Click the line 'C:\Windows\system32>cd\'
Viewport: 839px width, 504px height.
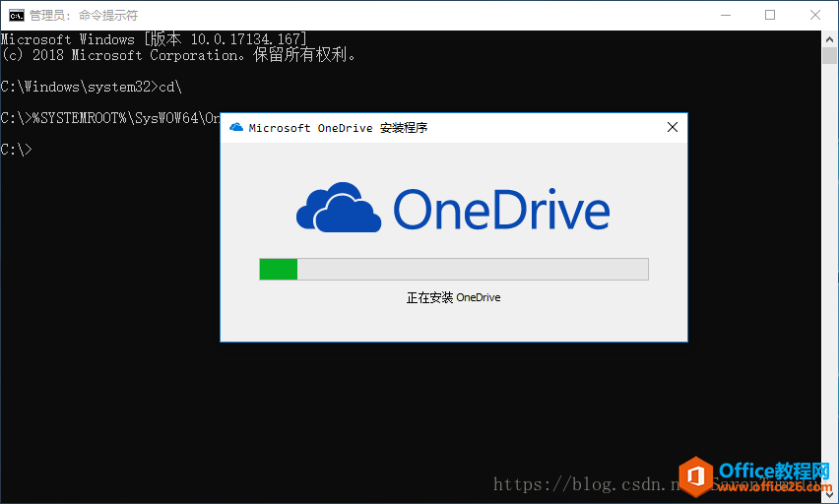pyautogui.click(x=91, y=87)
